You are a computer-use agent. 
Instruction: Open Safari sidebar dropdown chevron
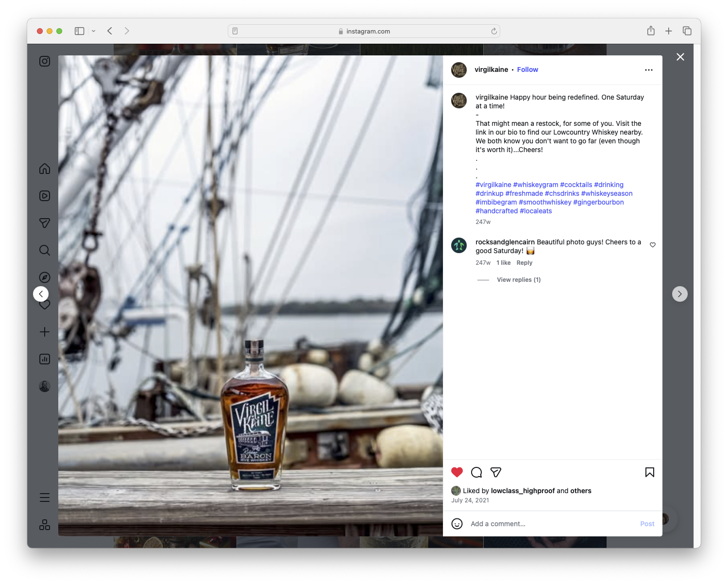click(94, 31)
